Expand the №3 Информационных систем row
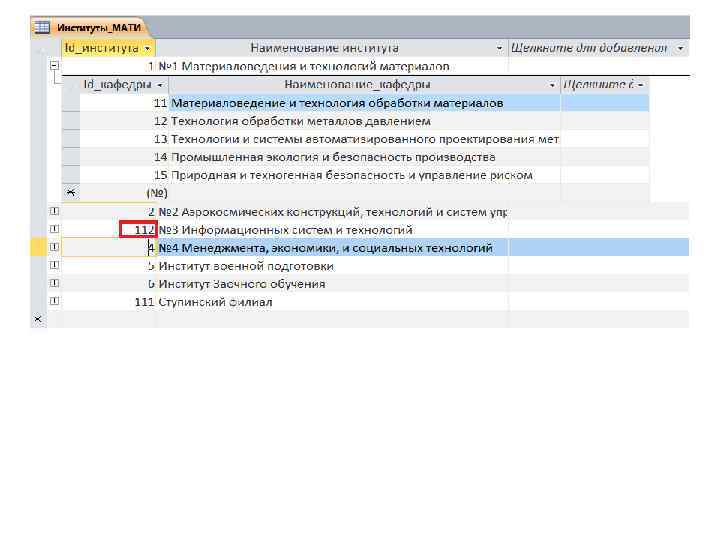 pos(54,229)
